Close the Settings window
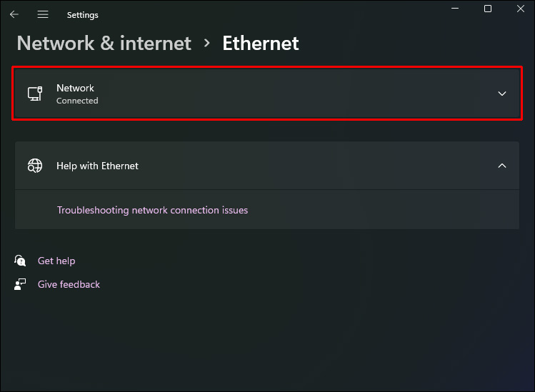The height and width of the screenshot is (392, 535). [x=520, y=9]
